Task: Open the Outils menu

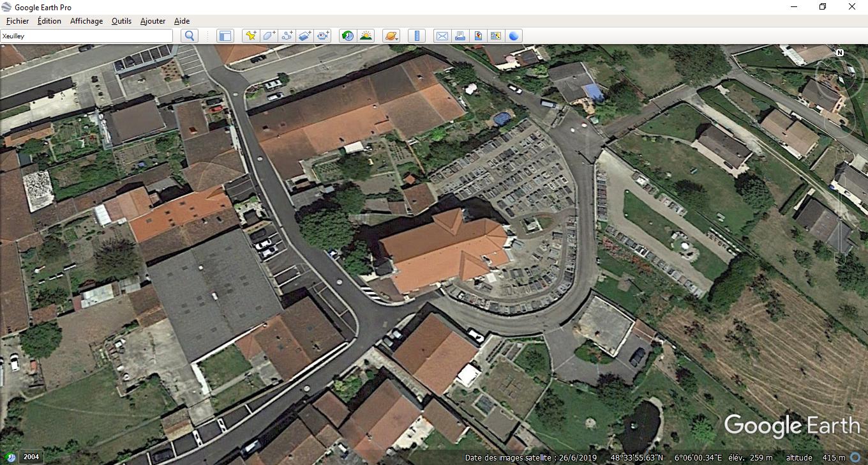Action: click(x=121, y=21)
